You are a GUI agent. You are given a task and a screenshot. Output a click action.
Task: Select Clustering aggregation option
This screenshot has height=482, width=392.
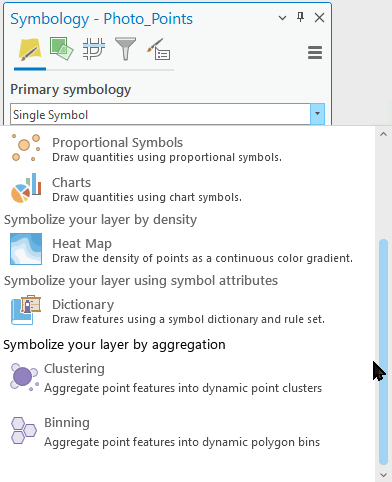coord(187,378)
